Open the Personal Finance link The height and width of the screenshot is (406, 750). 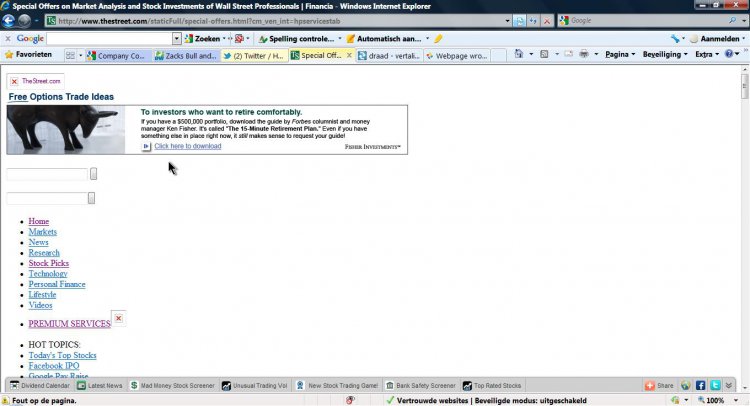[57, 285]
